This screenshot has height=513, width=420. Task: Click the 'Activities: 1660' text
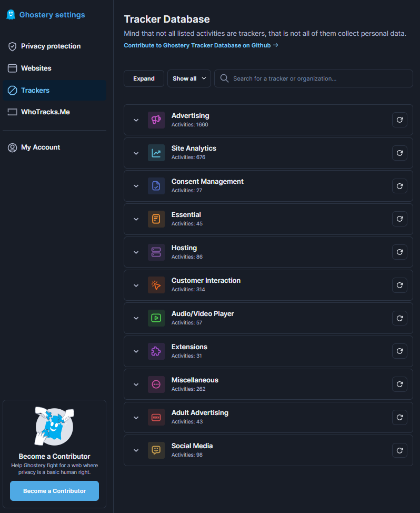[x=189, y=125]
